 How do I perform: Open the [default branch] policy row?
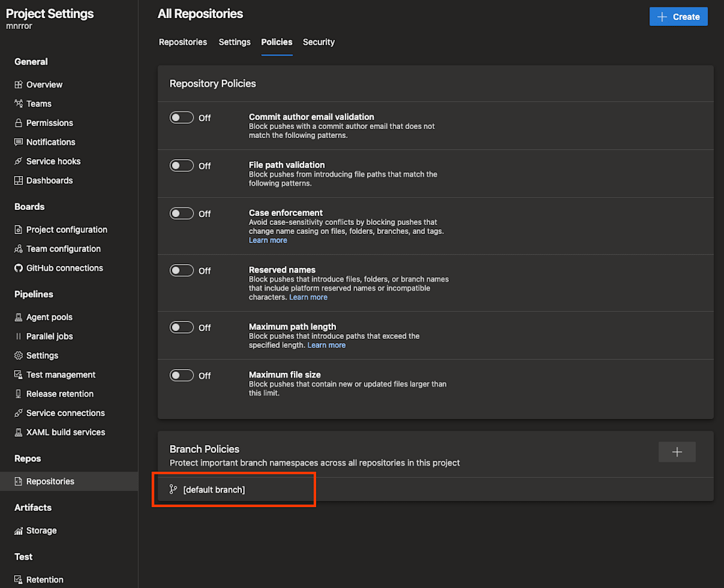pyautogui.click(x=435, y=490)
